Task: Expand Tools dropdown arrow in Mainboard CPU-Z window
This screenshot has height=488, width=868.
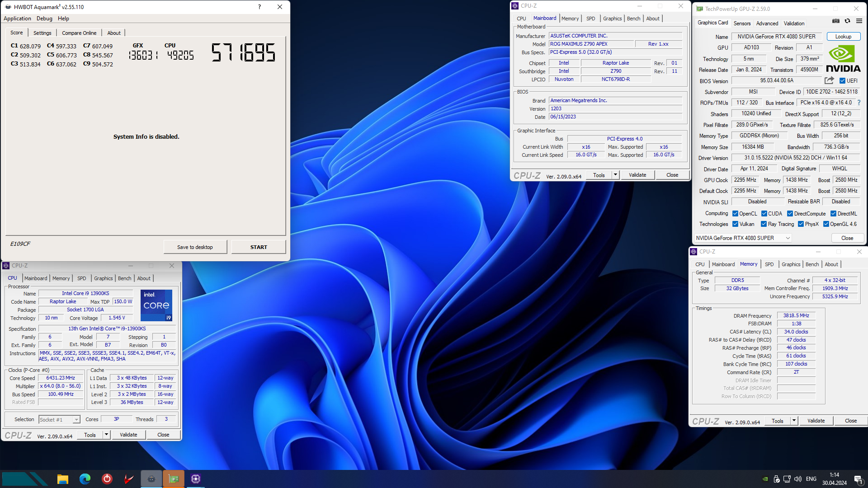Action: [x=615, y=175]
